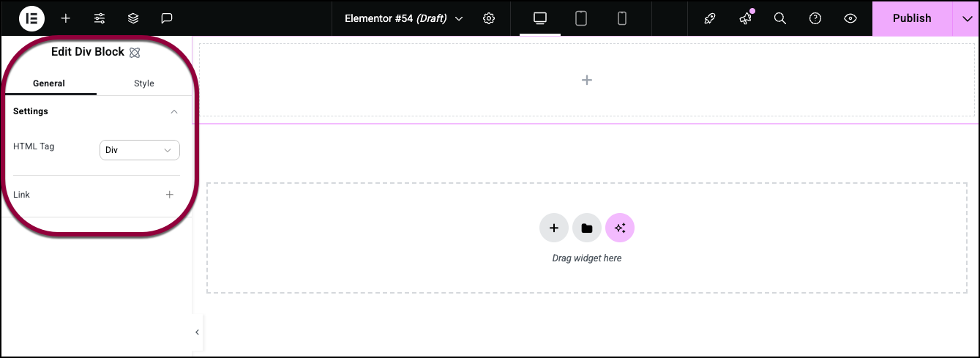
Task: Add a Link with the plus
Action: [x=169, y=195]
